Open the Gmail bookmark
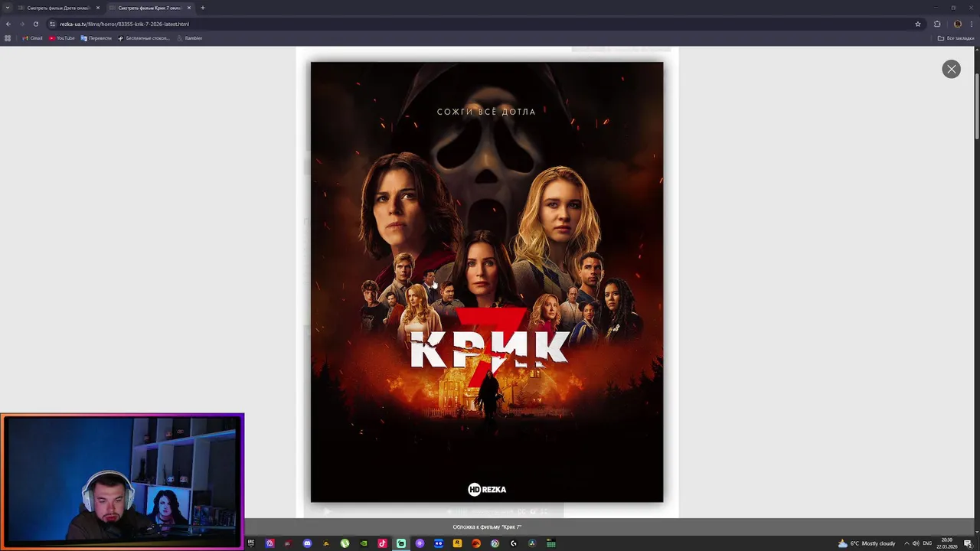The width and height of the screenshot is (980, 551). [x=32, y=38]
